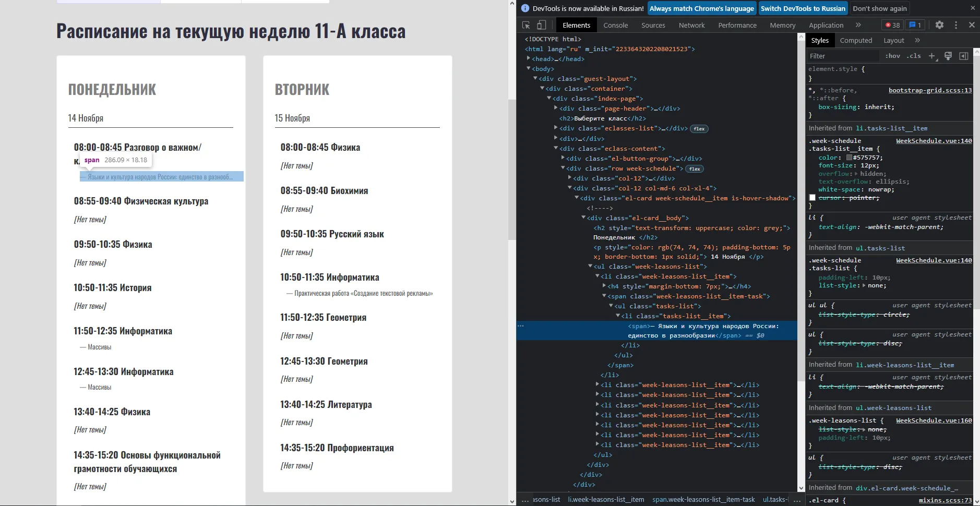Show more Styles pane tabs after Layout
The height and width of the screenshot is (506, 980).
point(917,40)
